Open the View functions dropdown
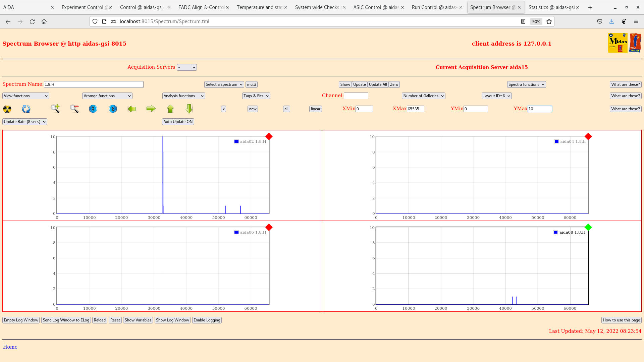The width and height of the screenshot is (644, 362). [x=26, y=96]
